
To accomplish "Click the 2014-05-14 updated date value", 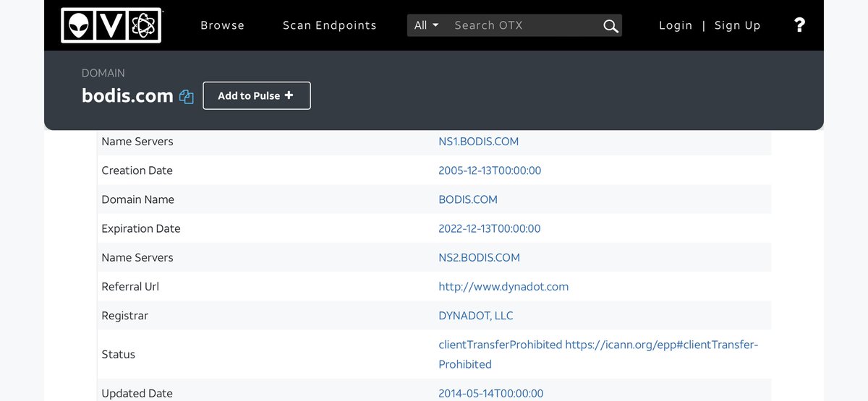I will [x=490, y=393].
